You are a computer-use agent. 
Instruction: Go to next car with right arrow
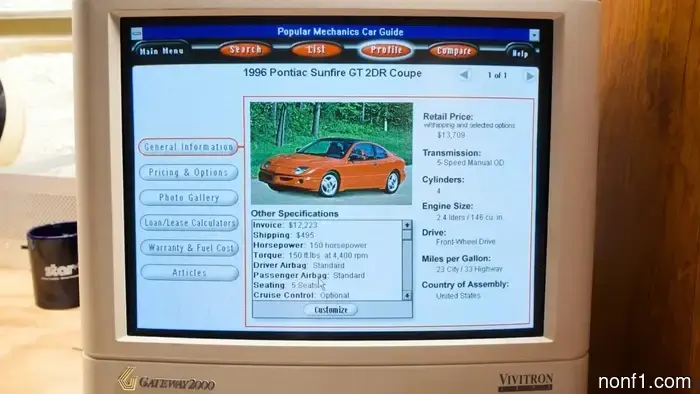click(529, 76)
